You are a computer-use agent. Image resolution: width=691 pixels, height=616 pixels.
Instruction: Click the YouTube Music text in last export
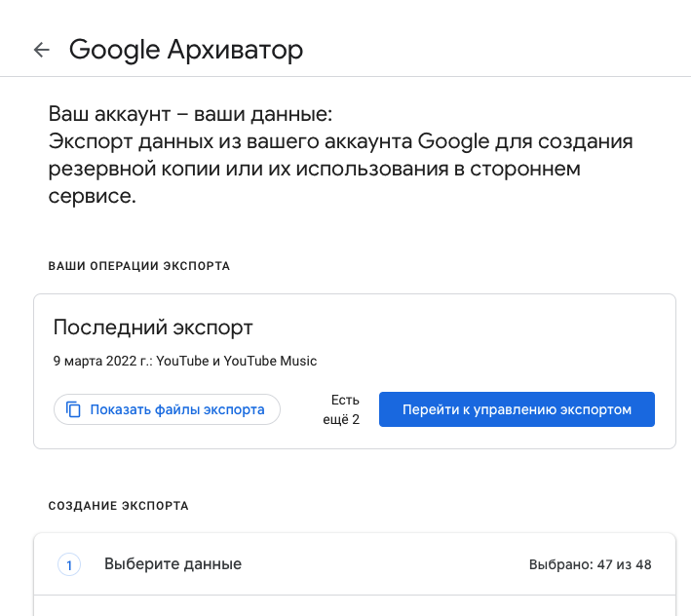pos(270,361)
